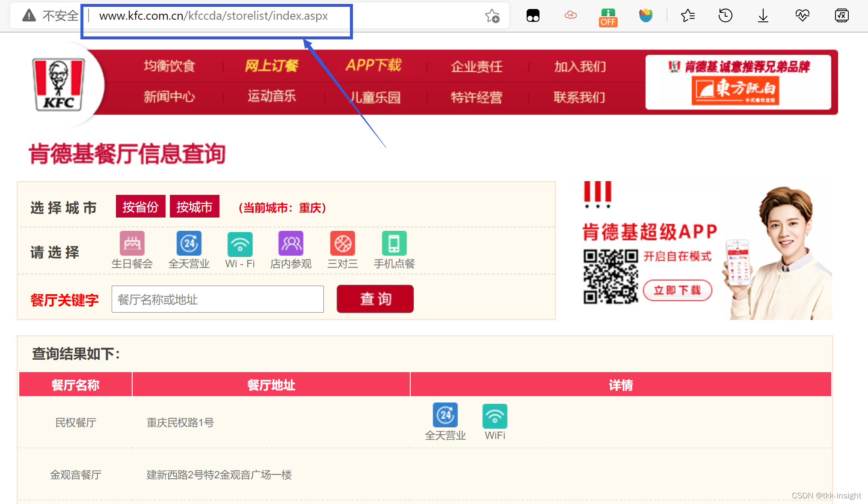Select the 店内参观 store tour filter icon
868x504 pixels.
coord(291,244)
